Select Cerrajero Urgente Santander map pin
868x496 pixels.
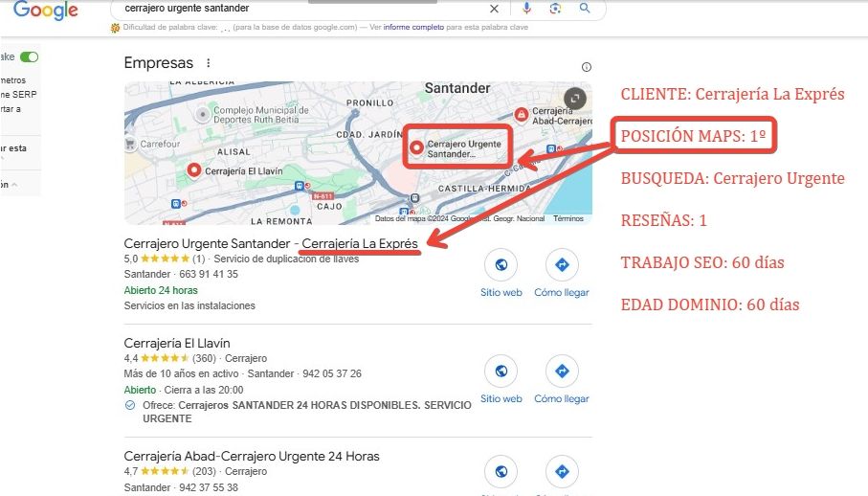[x=416, y=147]
